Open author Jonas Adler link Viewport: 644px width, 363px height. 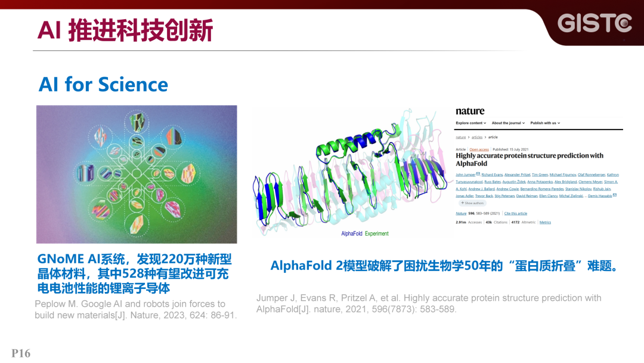(465, 196)
